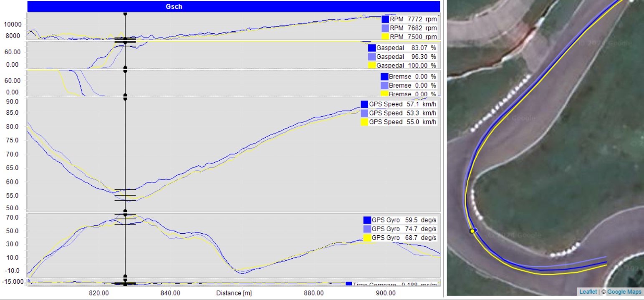Open the Google Maps attribution link
The width and height of the screenshot is (644, 300).
tap(624, 292)
